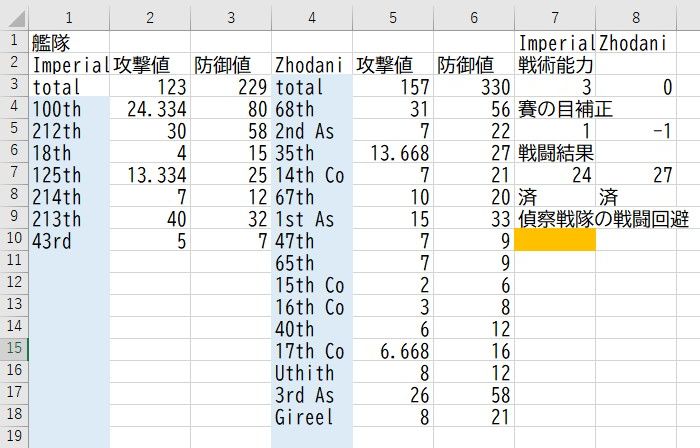Image resolution: width=700 pixels, height=448 pixels.
Task: Click the Zhodani total defense 330
Action: point(474,86)
